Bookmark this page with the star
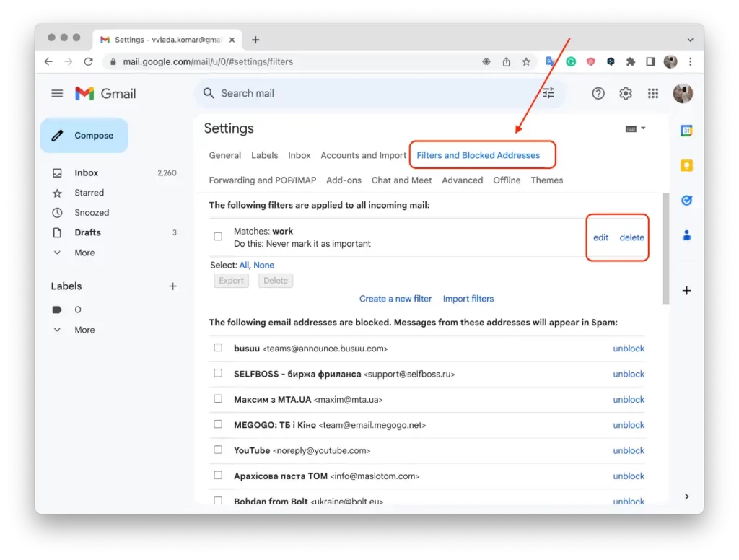This screenshot has width=739, height=560. pos(526,62)
